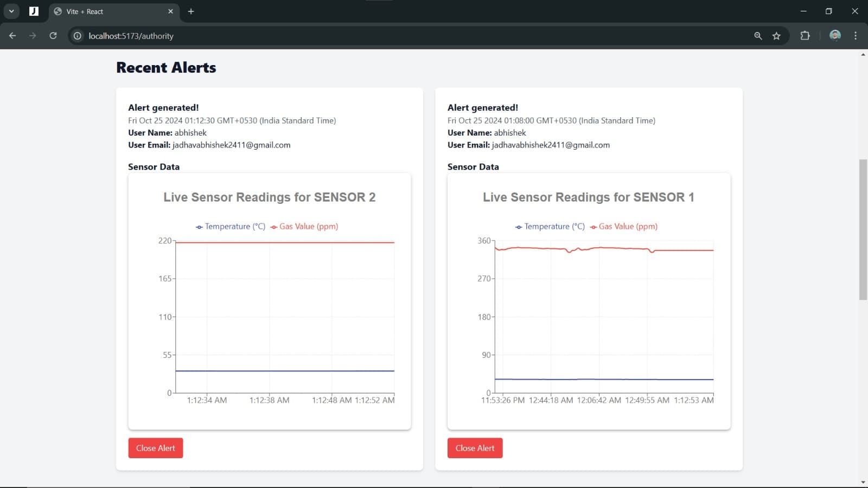Switch to the Vite + React tab

click(x=108, y=11)
